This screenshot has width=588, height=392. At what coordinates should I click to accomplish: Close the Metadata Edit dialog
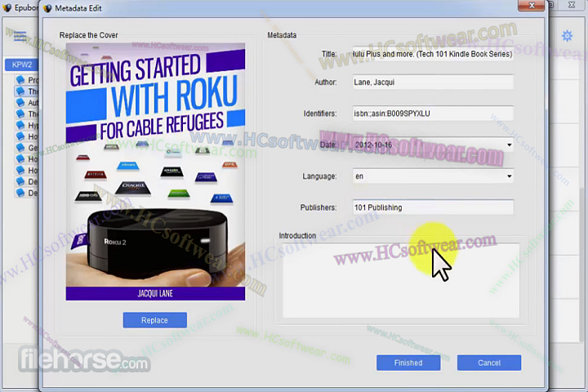click(x=532, y=7)
